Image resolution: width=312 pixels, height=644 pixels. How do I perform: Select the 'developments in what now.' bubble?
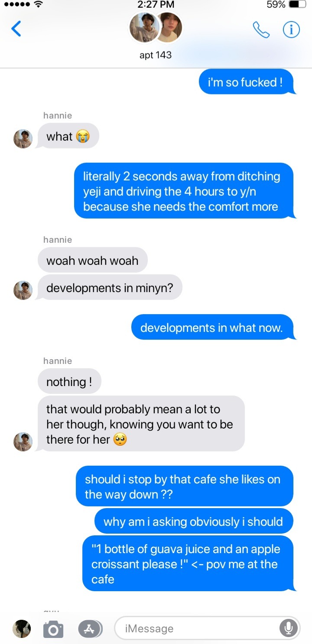[x=213, y=328]
